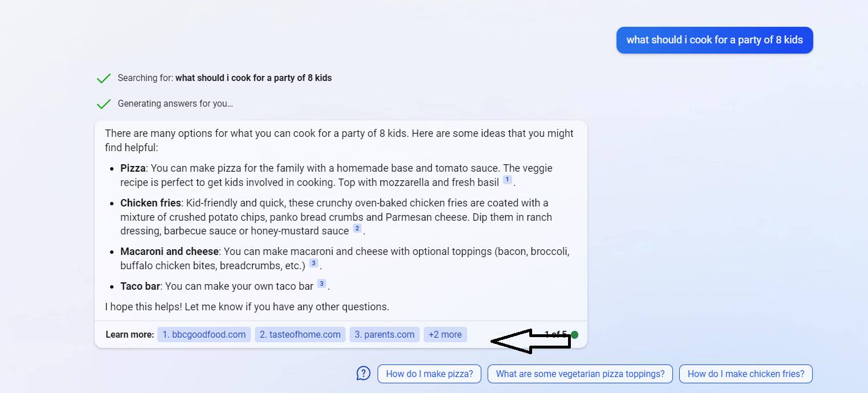Open the tasteofhome.com source link
The image size is (868, 393).
point(300,335)
